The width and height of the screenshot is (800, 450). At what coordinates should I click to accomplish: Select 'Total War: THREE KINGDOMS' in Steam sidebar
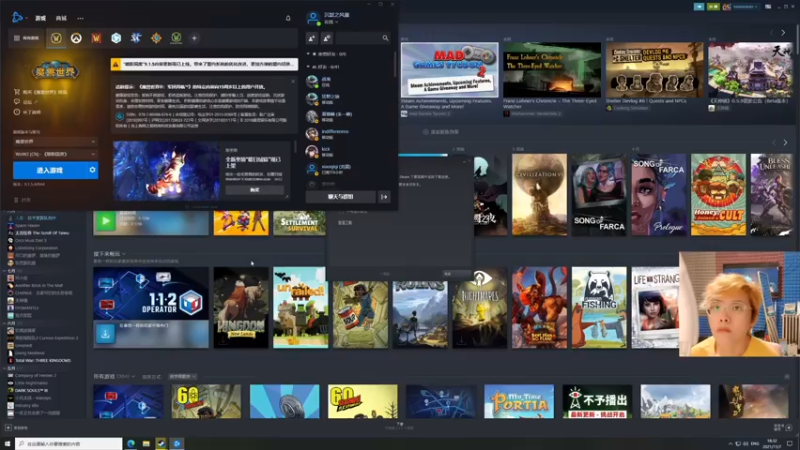pyautogui.click(x=43, y=360)
